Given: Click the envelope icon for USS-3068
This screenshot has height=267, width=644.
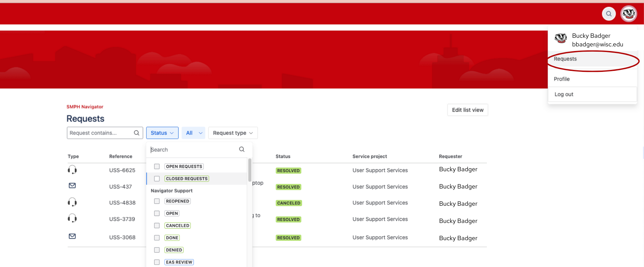Looking at the screenshot, I should (72, 236).
